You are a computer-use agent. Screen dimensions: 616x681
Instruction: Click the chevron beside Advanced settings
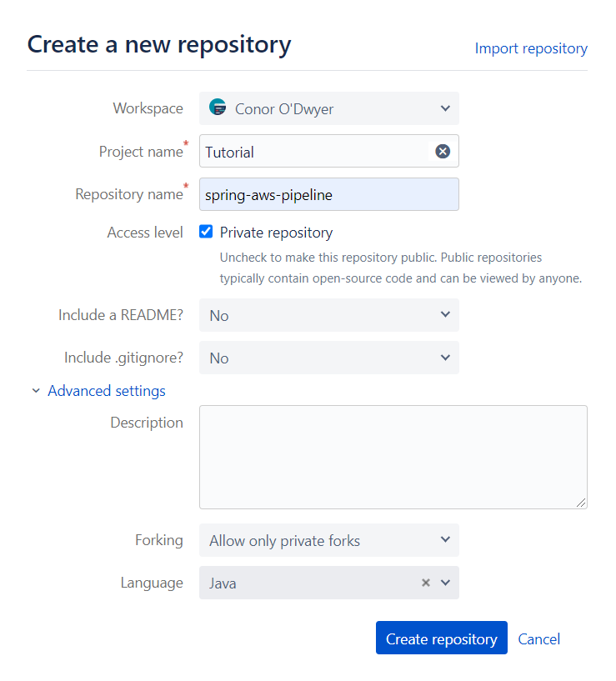(x=35, y=390)
